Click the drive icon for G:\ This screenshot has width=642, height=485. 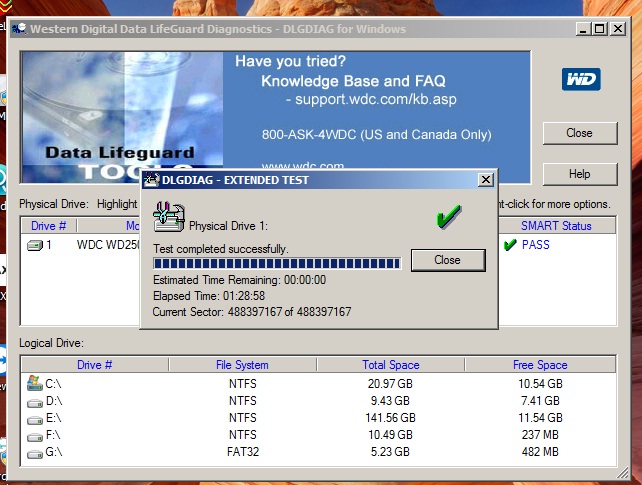point(35,454)
